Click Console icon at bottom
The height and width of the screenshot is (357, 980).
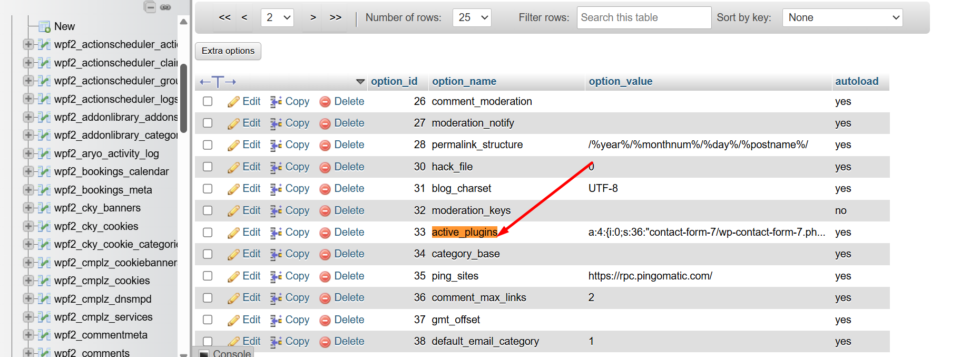pyautogui.click(x=204, y=354)
